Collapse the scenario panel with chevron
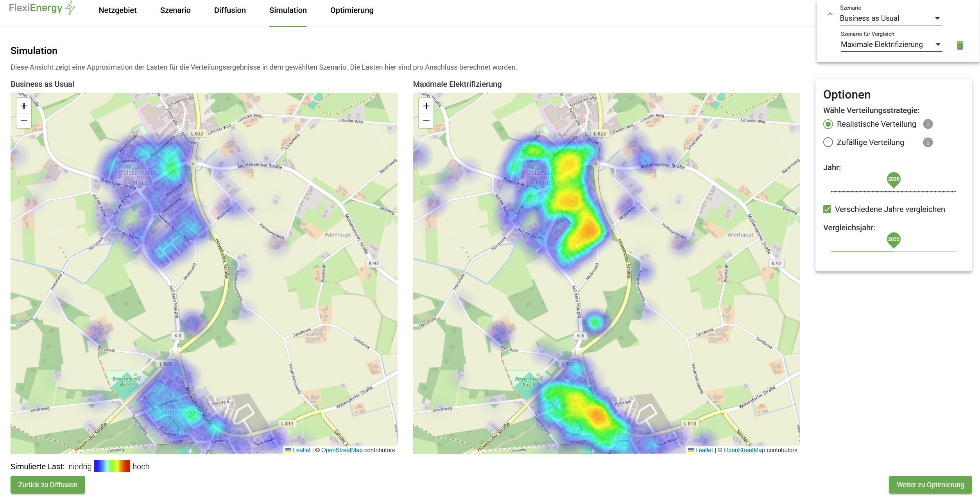980x499 pixels. (830, 14)
